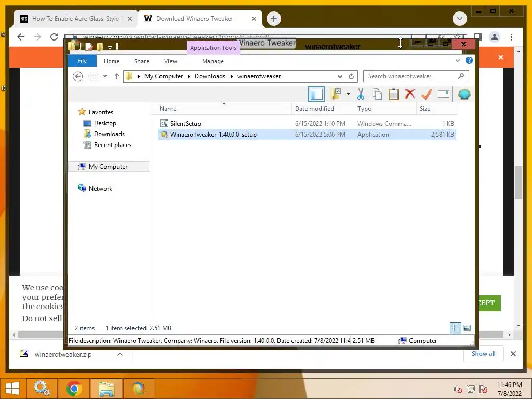The height and width of the screenshot is (399, 532).
Task: Click the quick access Properties icon
Action: tap(89, 47)
